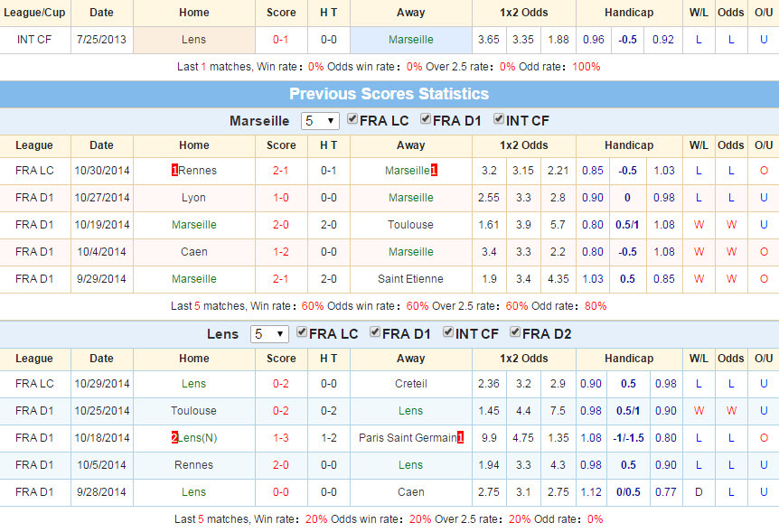Click score 2-0 for Marseille vs Toulouse
This screenshot has height=532, width=779.
click(x=281, y=225)
